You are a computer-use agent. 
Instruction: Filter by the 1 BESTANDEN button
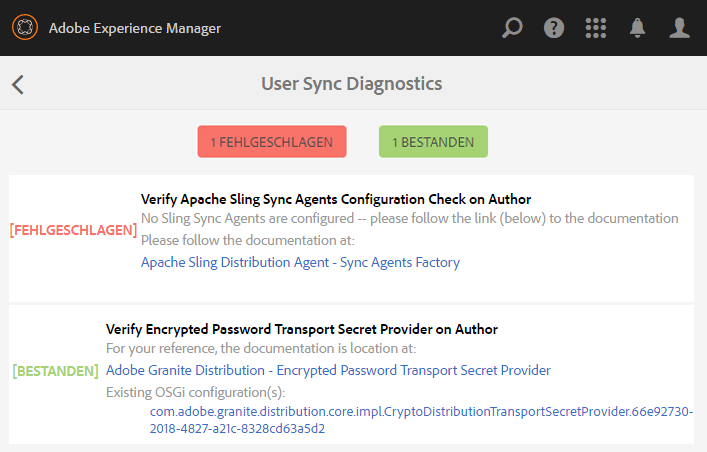[433, 142]
